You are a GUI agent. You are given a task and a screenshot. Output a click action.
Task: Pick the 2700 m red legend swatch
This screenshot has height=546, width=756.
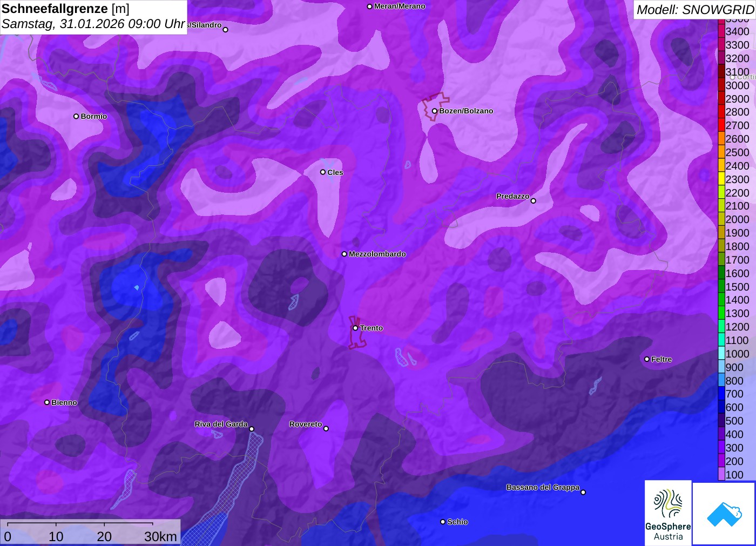point(721,125)
